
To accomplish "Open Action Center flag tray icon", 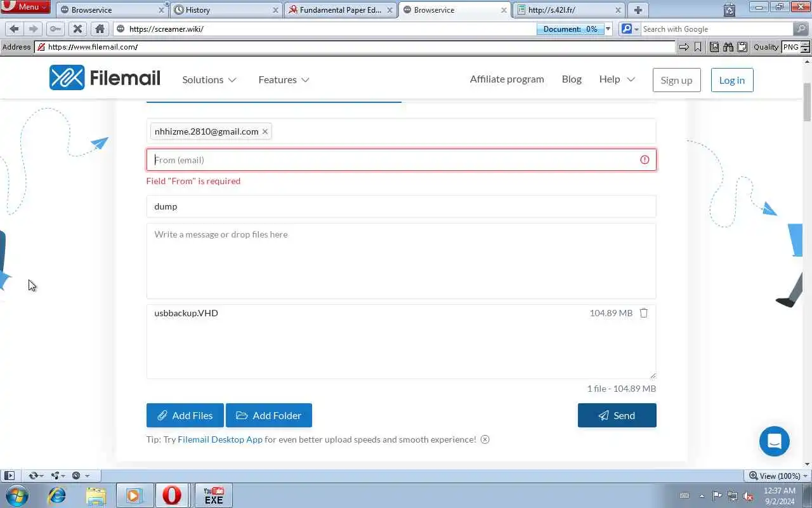I will (x=717, y=496).
